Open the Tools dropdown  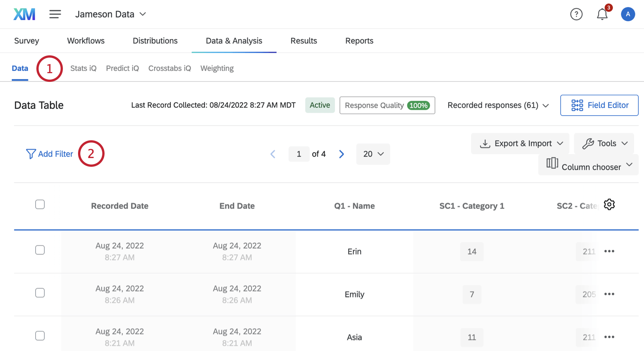coord(605,144)
